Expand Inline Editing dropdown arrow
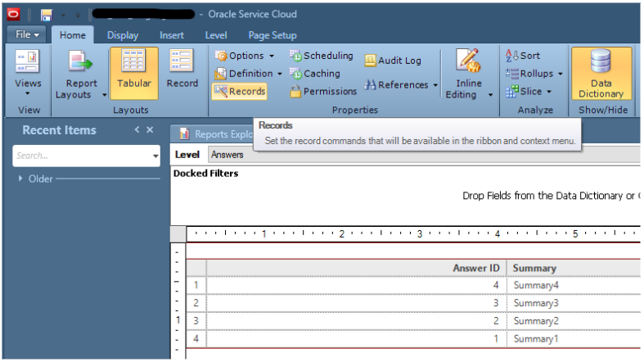 coord(490,95)
